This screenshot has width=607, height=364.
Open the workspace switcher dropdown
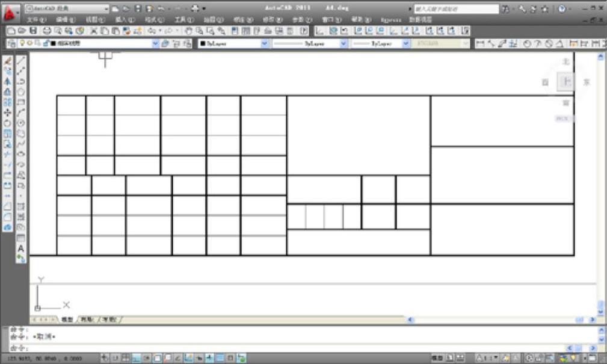coord(106,9)
